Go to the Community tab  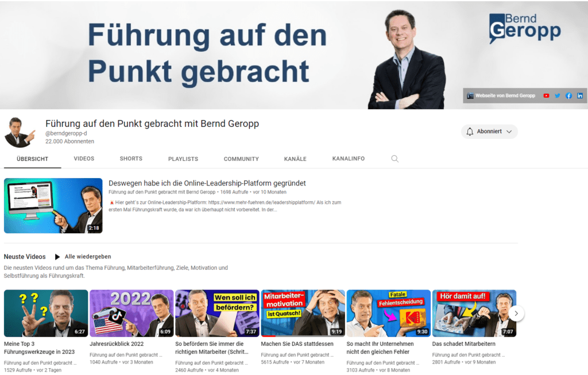click(241, 159)
